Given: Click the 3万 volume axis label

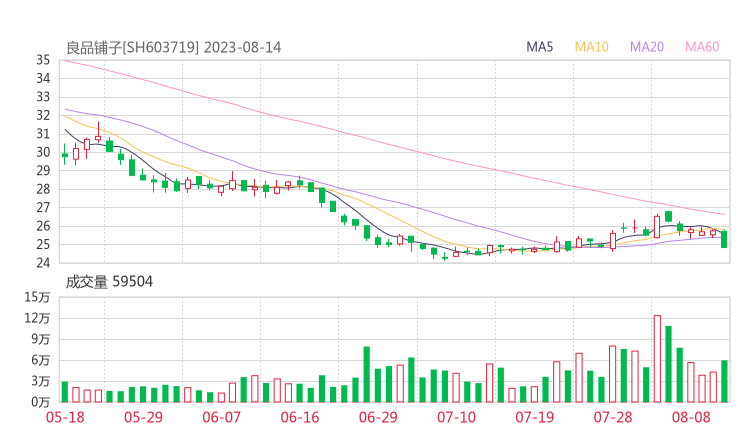Looking at the screenshot, I should (41, 381).
